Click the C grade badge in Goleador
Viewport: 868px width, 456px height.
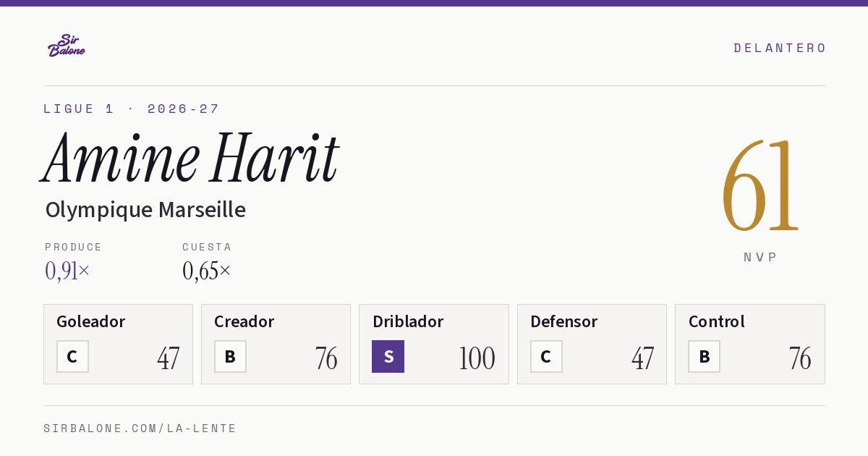tap(72, 357)
